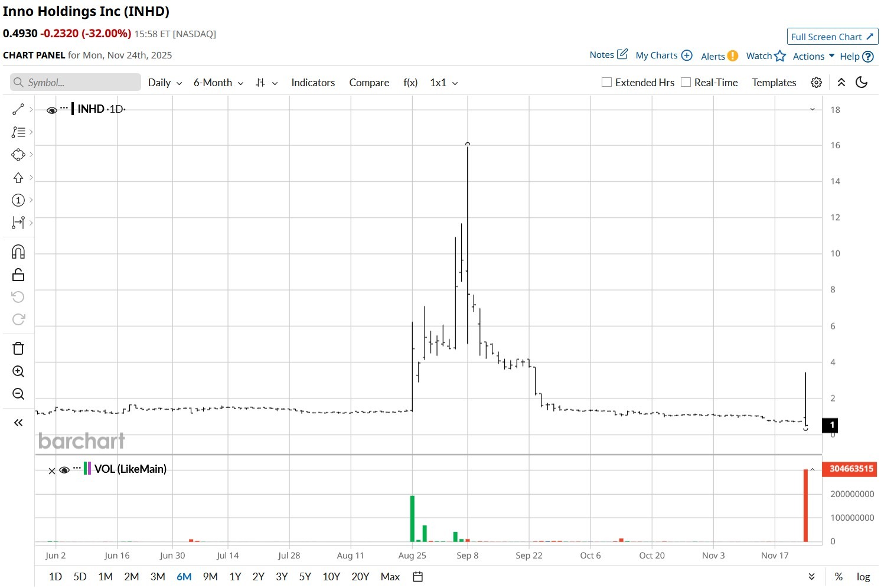Image resolution: width=881 pixels, height=588 pixels.
Task: Click the VOL green-purple color swatch
Action: click(x=87, y=469)
